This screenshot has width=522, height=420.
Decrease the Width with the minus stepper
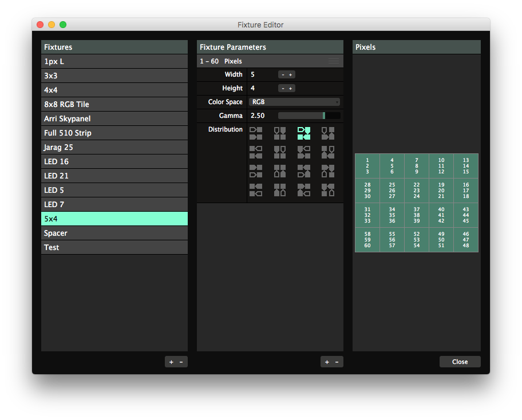point(283,74)
